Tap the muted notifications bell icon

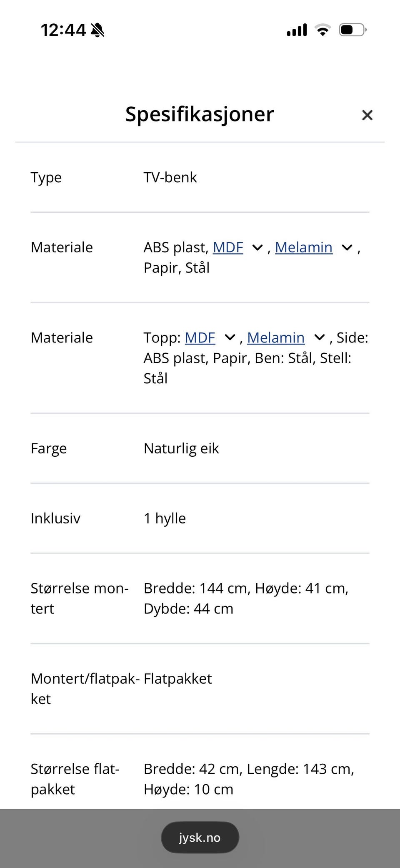[x=97, y=30]
